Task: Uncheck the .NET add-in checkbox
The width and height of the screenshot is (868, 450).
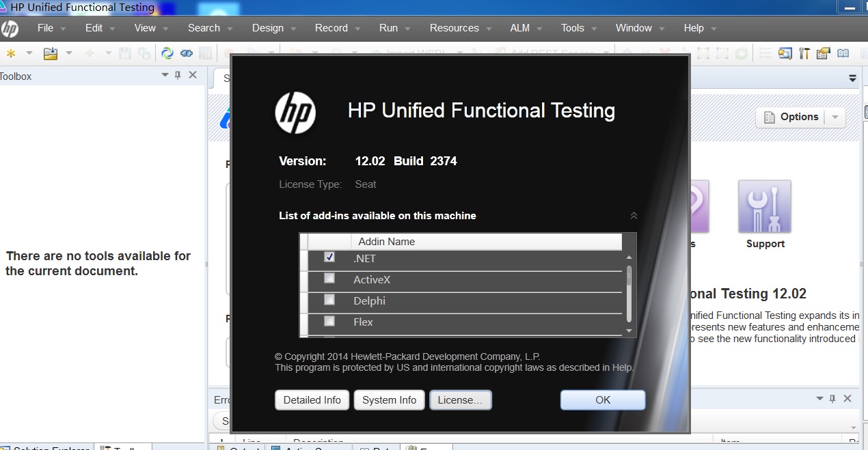Action: pyautogui.click(x=329, y=257)
